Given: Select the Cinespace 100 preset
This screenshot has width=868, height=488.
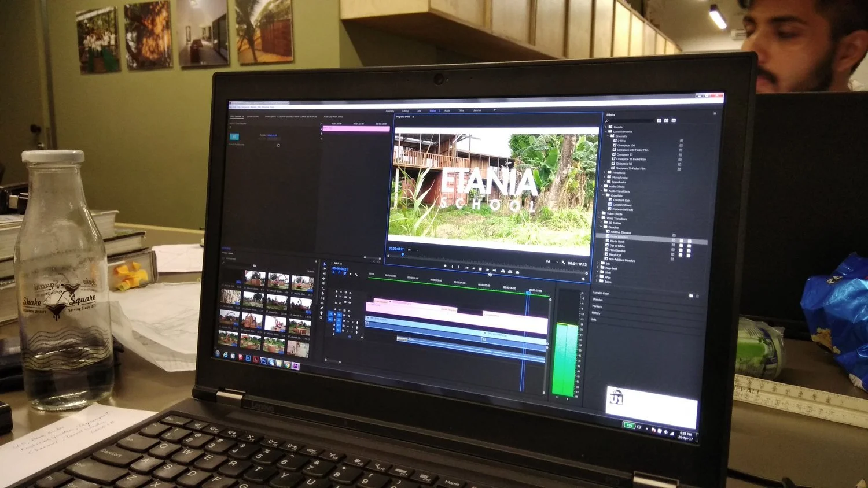Looking at the screenshot, I should tap(624, 145).
